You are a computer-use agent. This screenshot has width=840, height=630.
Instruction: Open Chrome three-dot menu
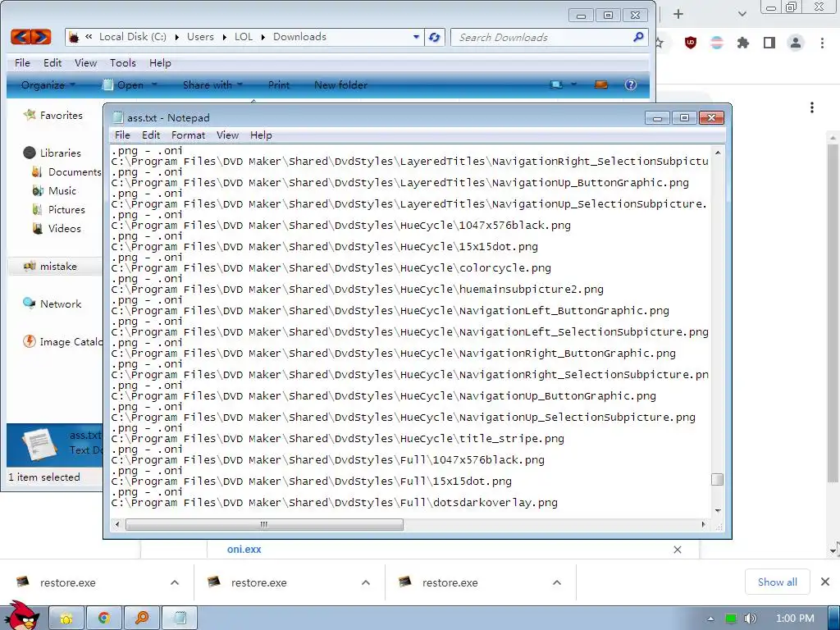(822, 43)
